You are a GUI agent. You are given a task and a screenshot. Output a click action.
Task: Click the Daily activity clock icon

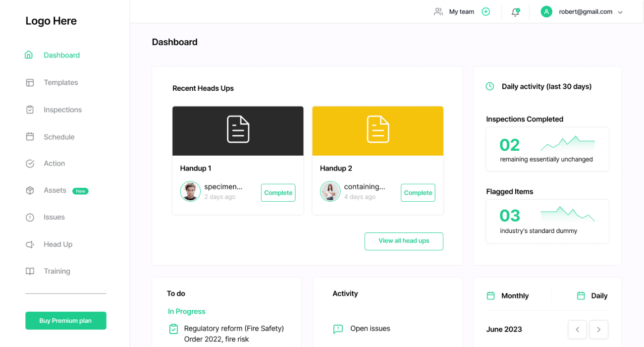click(490, 86)
